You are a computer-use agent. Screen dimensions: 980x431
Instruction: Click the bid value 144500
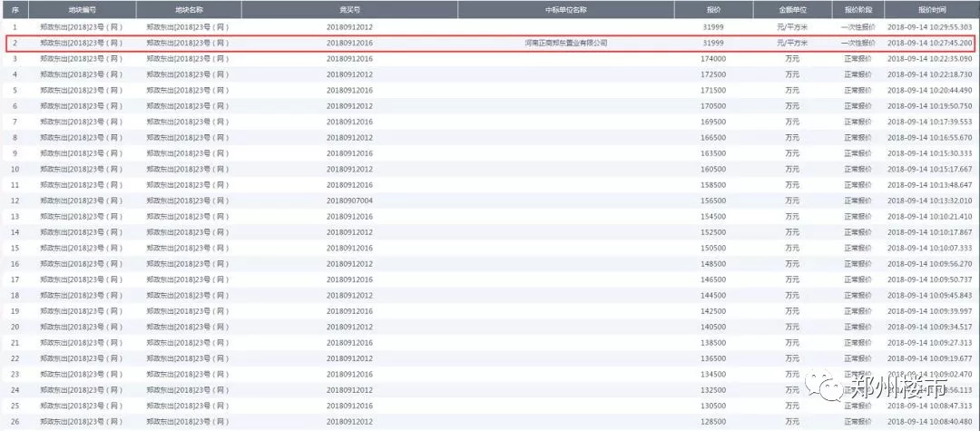click(x=713, y=296)
